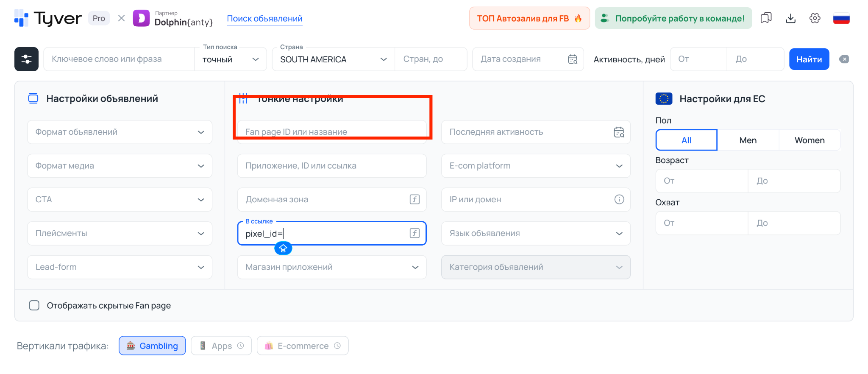868x374 pixels.
Task: Select Women gender option
Action: tap(809, 140)
